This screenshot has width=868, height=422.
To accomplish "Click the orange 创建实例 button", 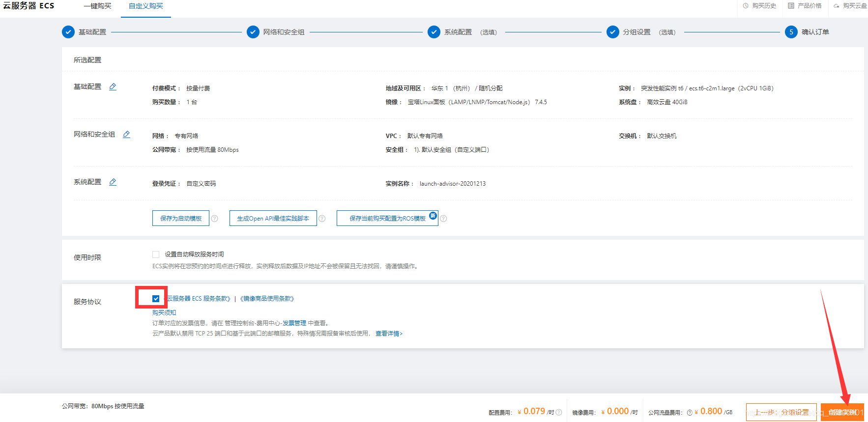I will [842, 412].
